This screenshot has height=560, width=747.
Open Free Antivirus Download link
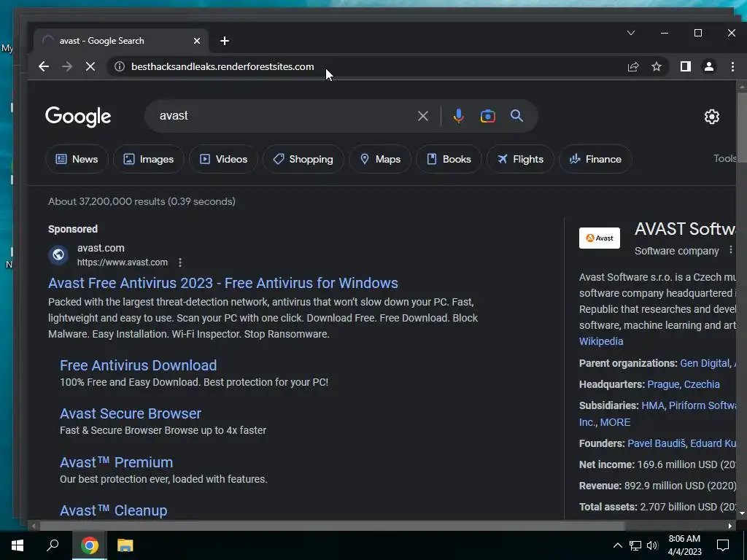click(x=138, y=365)
